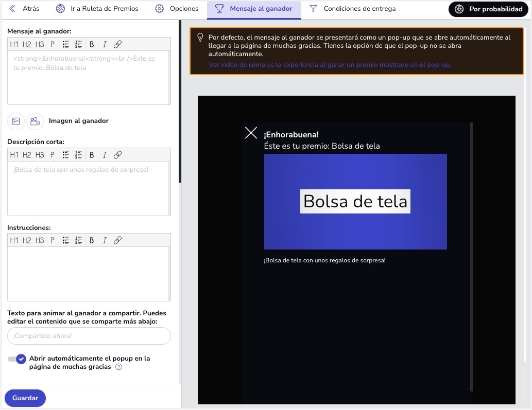532x410 pixels.
Task: Apply H2 heading in Instrucciones editor
Action: click(x=27, y=240)
